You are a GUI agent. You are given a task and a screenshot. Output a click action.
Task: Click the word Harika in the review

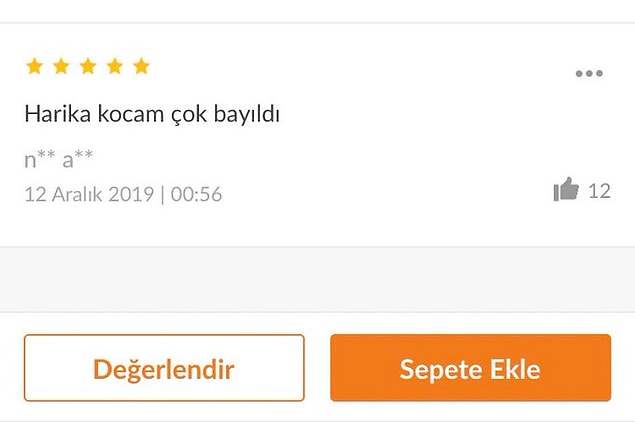(58, 113)
